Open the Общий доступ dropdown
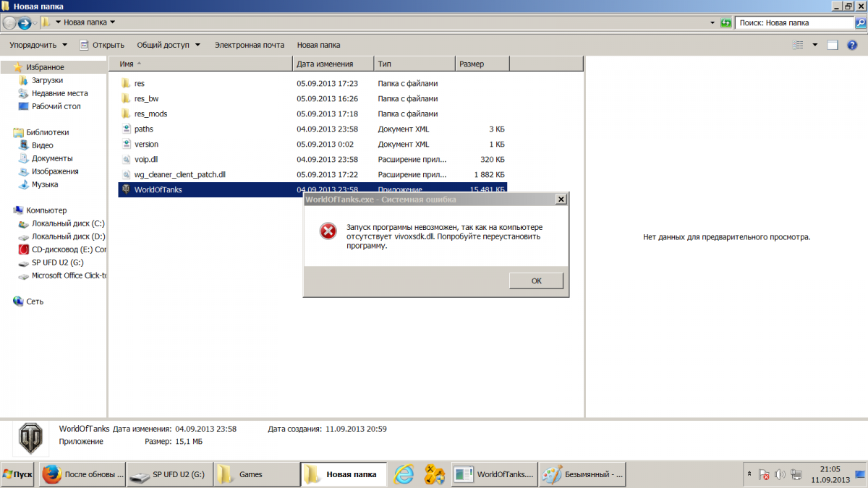 click(x=169, y=45)
